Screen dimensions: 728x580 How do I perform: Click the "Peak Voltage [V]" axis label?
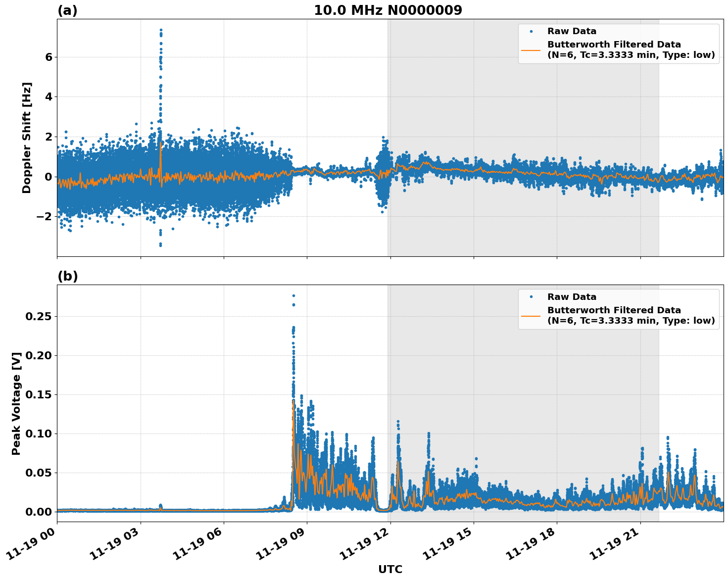[x=16, y=403]
